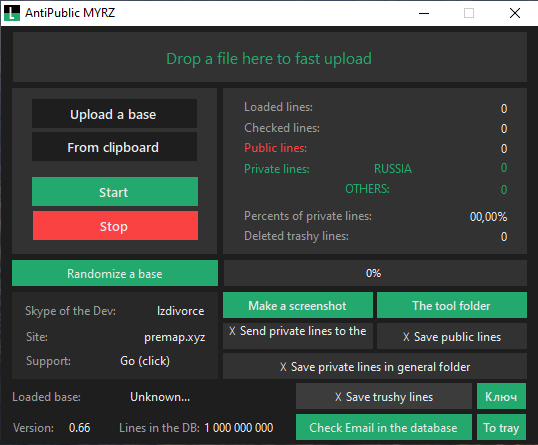The image size is (538, 445).
Task: Start checking with the green Start button
Action: [115, 192]
